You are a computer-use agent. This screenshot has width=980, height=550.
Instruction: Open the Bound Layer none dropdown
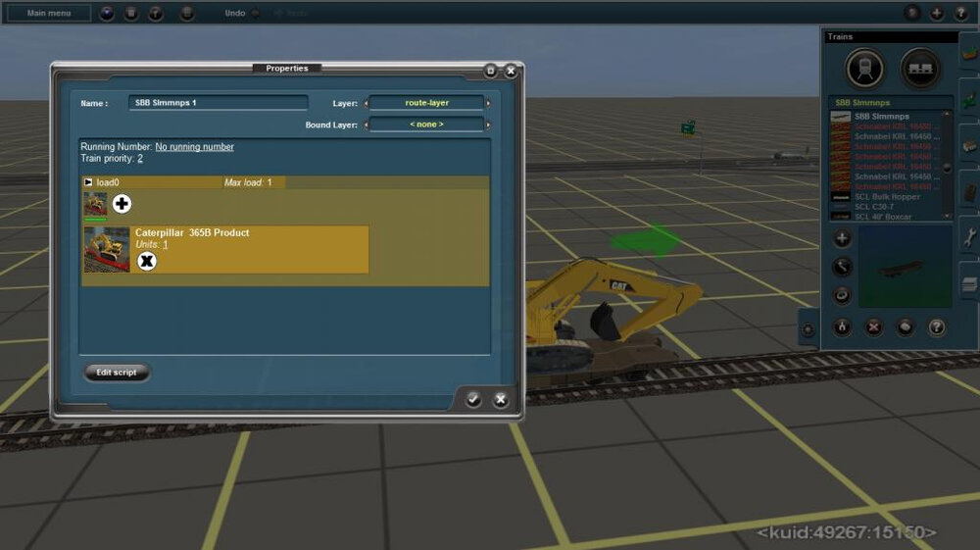click(x=427, y=125)
